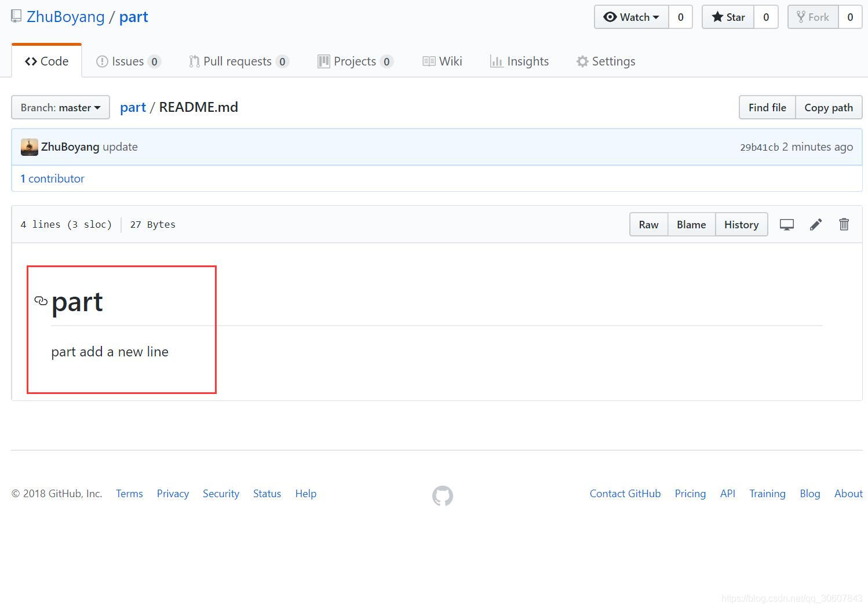Click the Find file button
Screen dimensions: 868x609
(767, 107)
